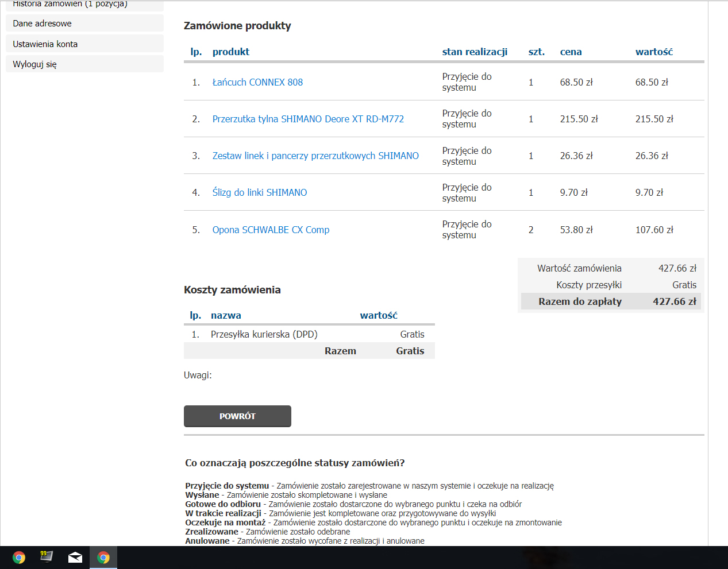The width and height of the screenshot is (728, 569).
Task: Select Wyloguj się to log out
Action: (35, 64)
